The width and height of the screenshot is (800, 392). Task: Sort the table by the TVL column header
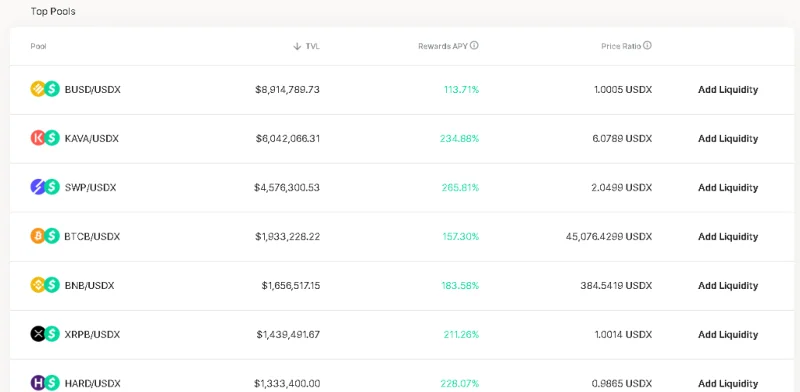point(312,46)
